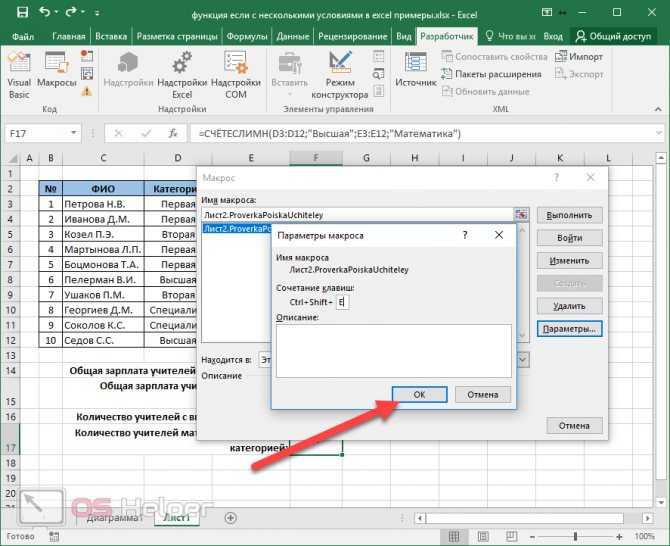Click Войти button in Макрос dialog
Screen dimensions: 670x546
pyautogui.click(x=570, y=238)
